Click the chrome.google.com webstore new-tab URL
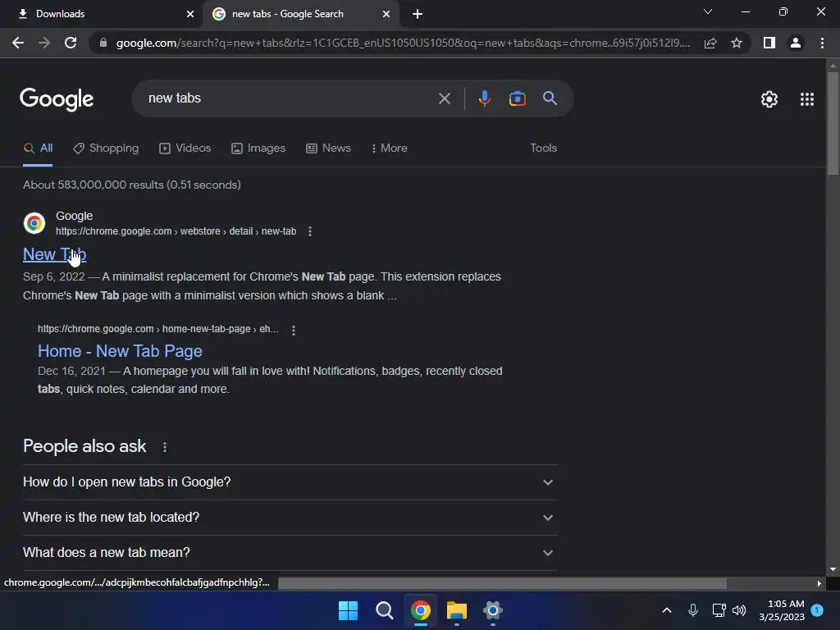840x630 pixels. click(x=176, y=231)
